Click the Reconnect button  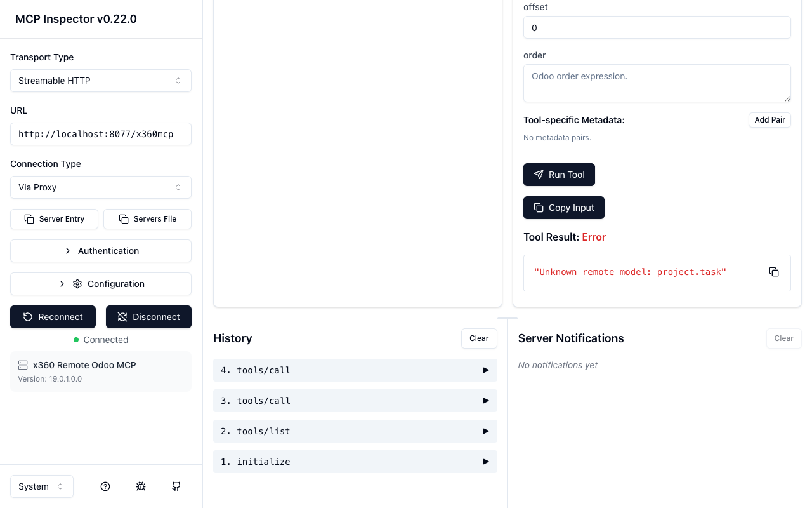[53, 317]
